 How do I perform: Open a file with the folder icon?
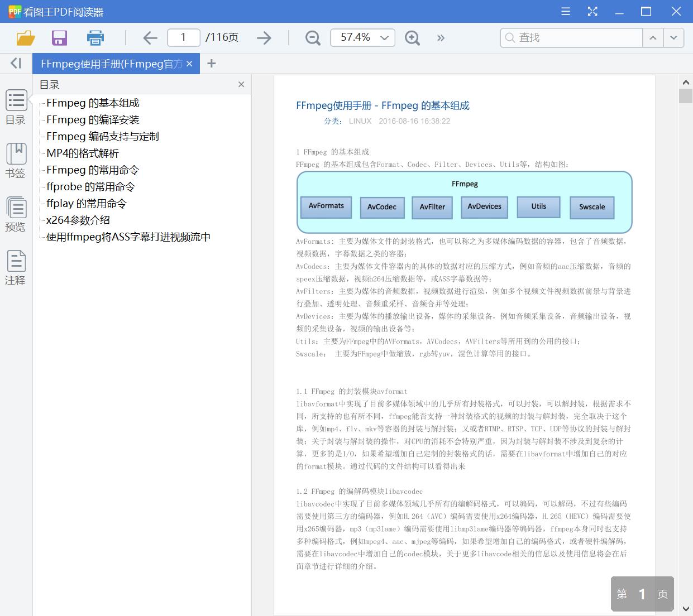click(26, 38)
